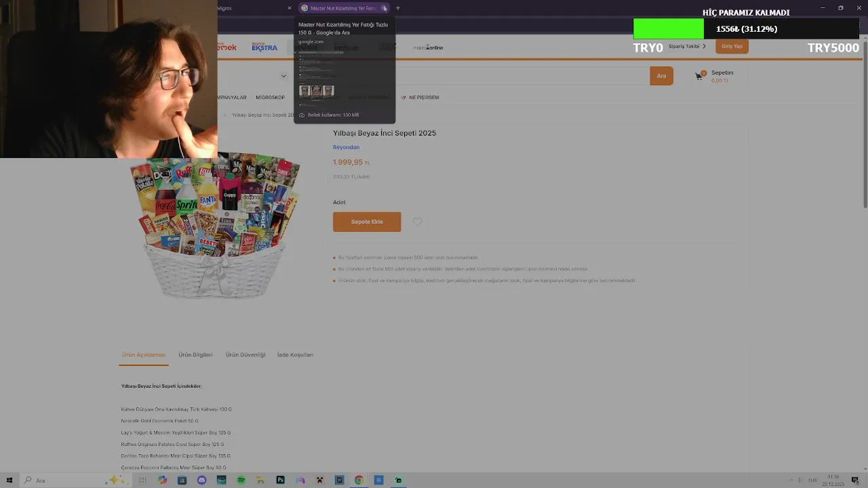Image resolution: width=868 pixels, height=488 pixels.
Task: Open the Ürün Açıklaması tab
Action: [144, 354]
